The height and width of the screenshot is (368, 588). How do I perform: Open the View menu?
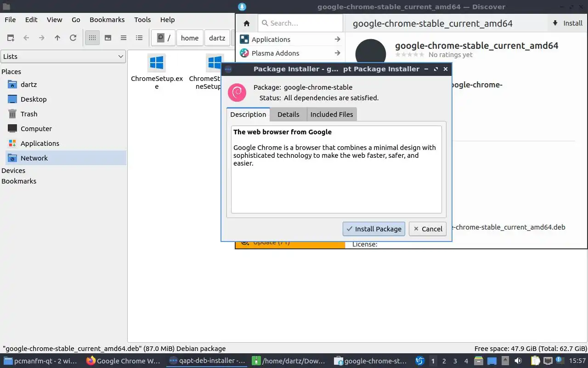(x=54, y=19)
